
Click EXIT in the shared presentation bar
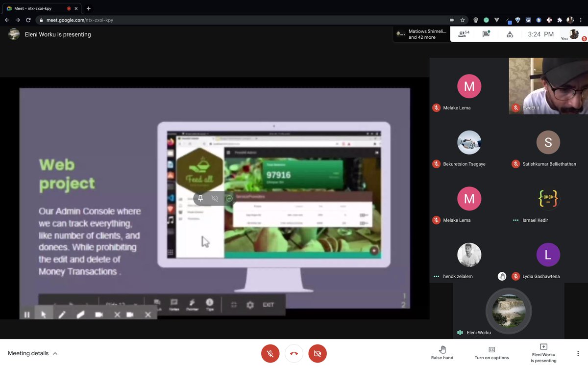[269, 305]
